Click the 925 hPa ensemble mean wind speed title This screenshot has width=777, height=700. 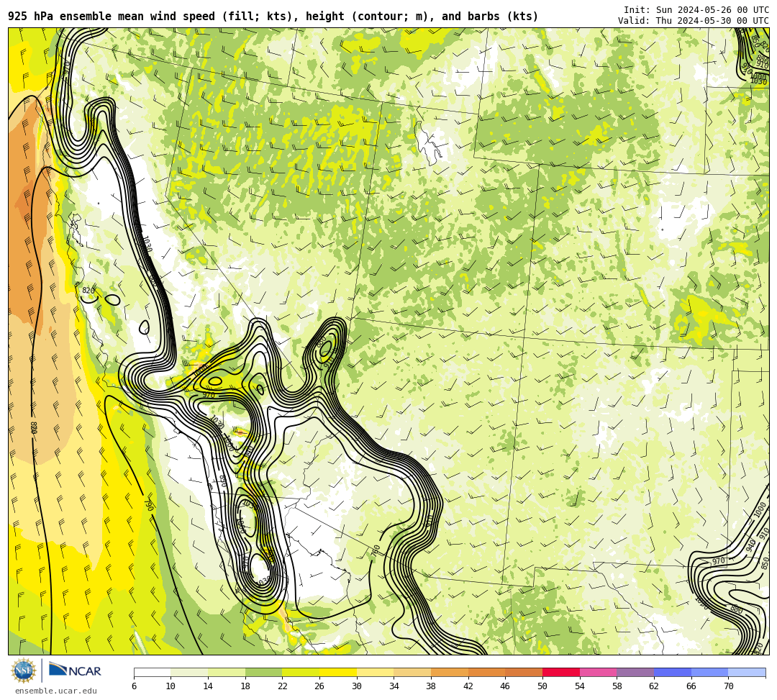point(273,17)
